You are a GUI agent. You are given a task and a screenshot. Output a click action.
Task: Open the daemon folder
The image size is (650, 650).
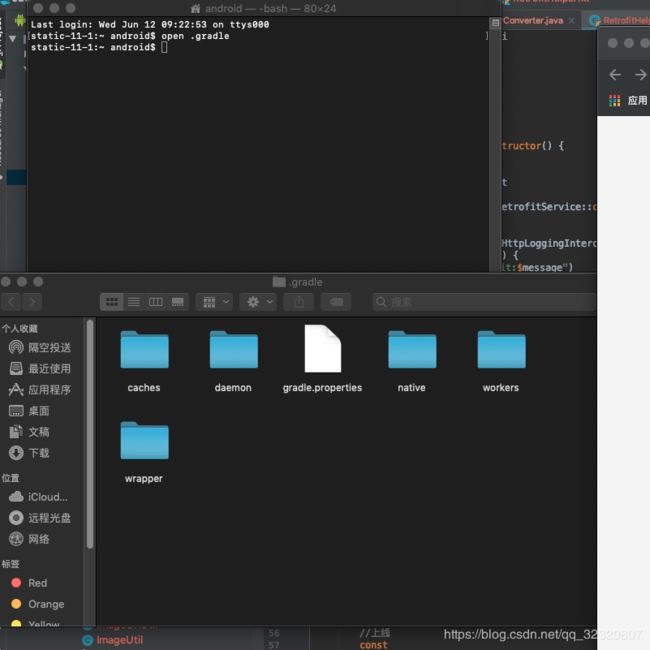coord(233,350)
